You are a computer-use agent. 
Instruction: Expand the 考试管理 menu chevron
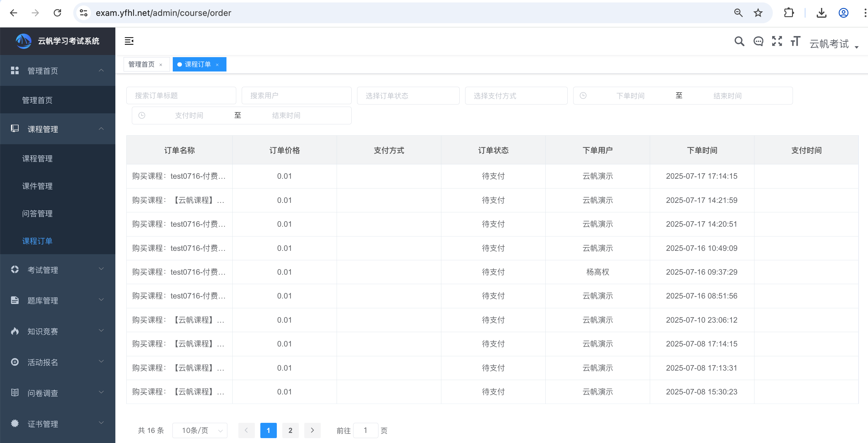coord(101,269)
